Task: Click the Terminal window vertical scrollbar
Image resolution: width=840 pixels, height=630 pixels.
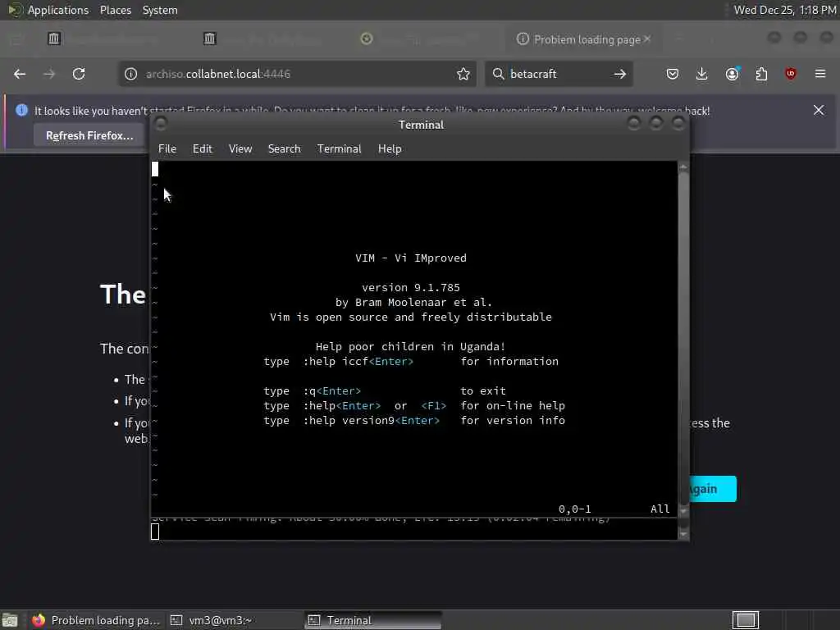Action: tap(683, 337)
